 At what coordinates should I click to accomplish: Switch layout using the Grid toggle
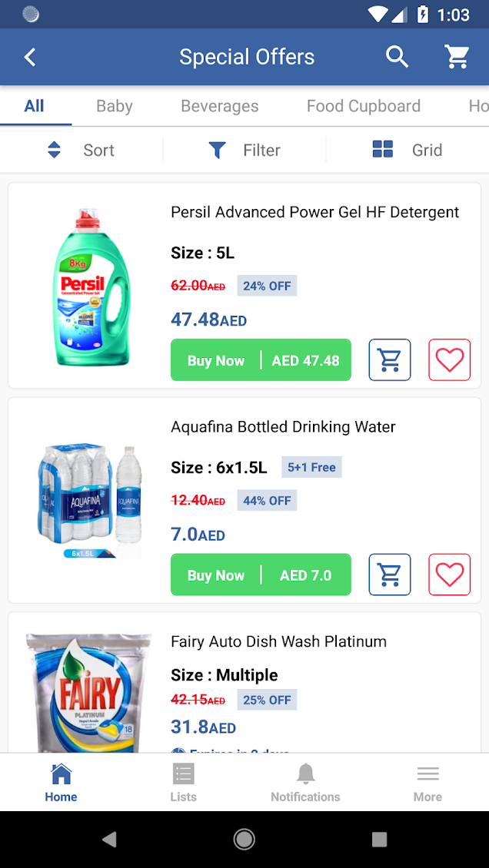[407, 150]
